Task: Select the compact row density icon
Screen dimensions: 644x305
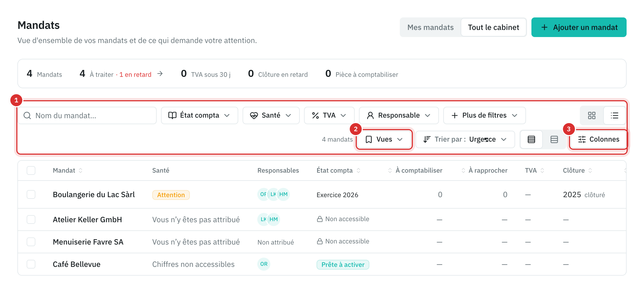Action: tap(531, 139)
